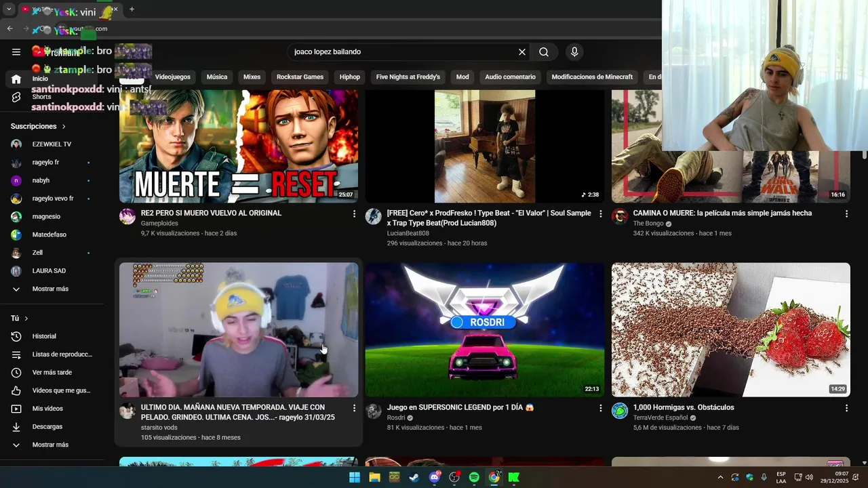Open the rageylo stream VOD thumbnail
This screenshot has width=868, height=488.
[239, 329]
